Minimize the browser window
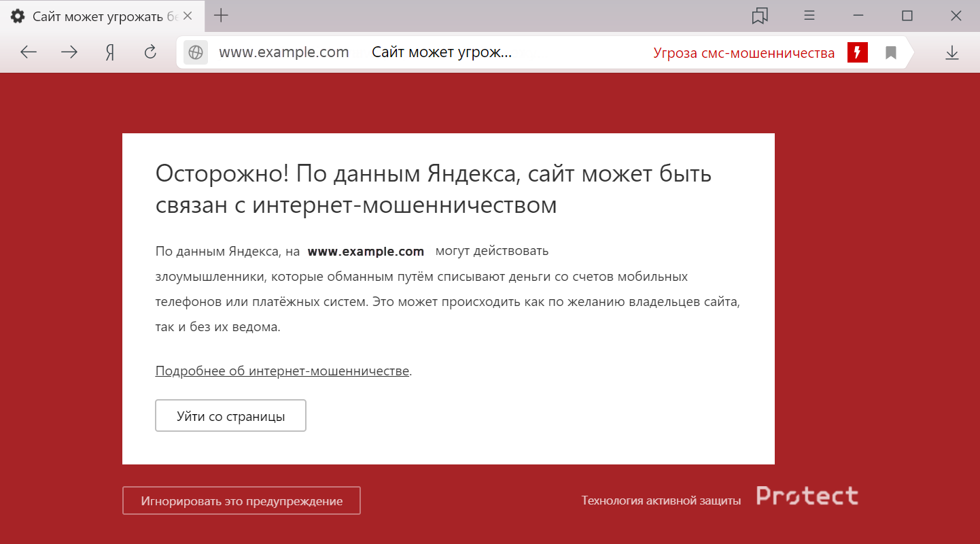This screenshot has height=544, width=980. coord(858,16)
